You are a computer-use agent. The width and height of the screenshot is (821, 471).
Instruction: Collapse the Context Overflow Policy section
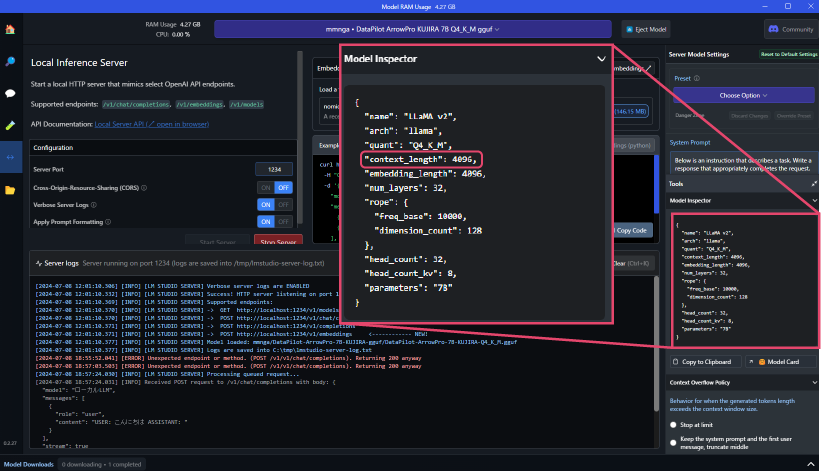click(813, 383)
